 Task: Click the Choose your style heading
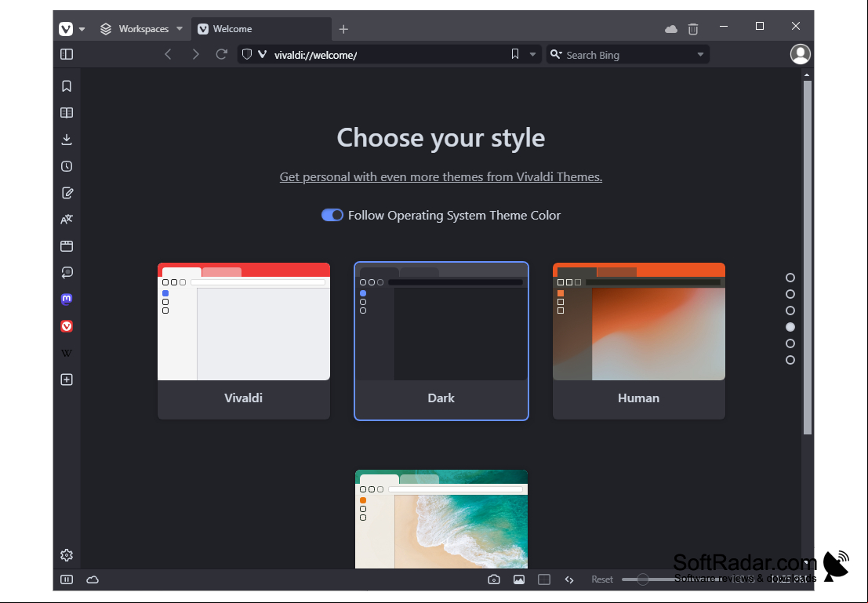pos(441,138)
